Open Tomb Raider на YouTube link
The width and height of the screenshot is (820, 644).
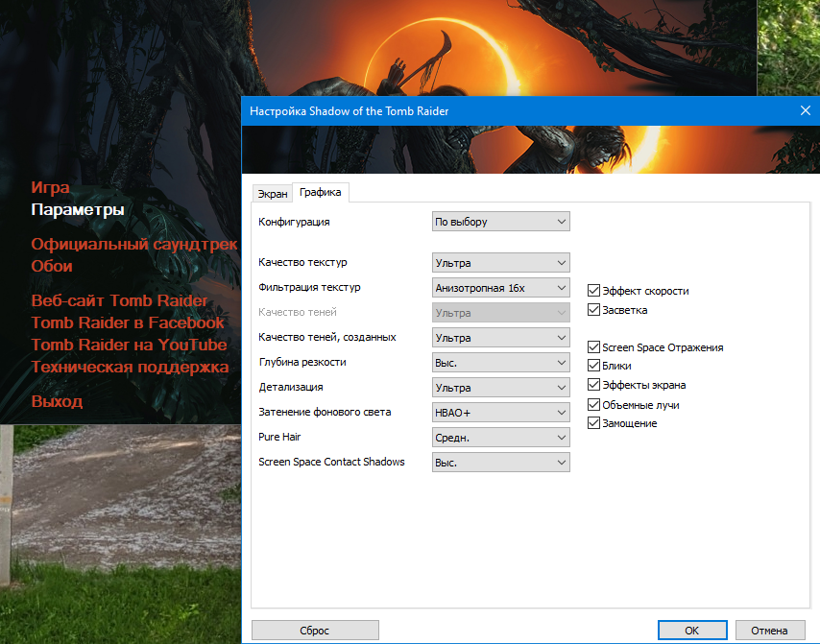(129, 345)
